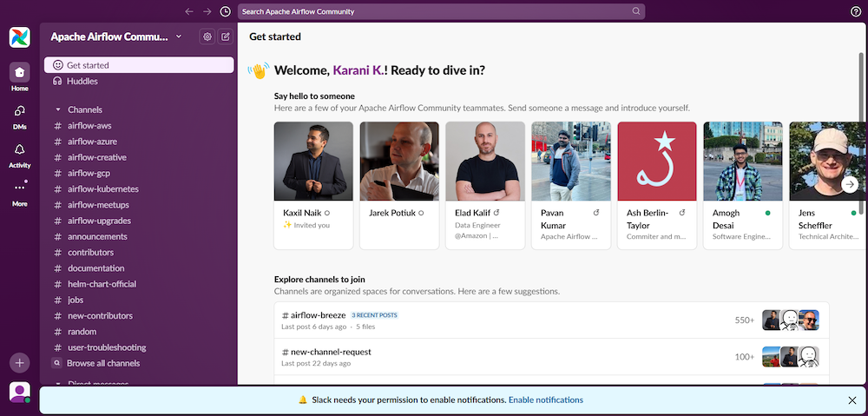Viewport: 868px width, 416px height.
Task: Click the hash icon beside airflow-breeze suggestion
Action: [285, 315]
